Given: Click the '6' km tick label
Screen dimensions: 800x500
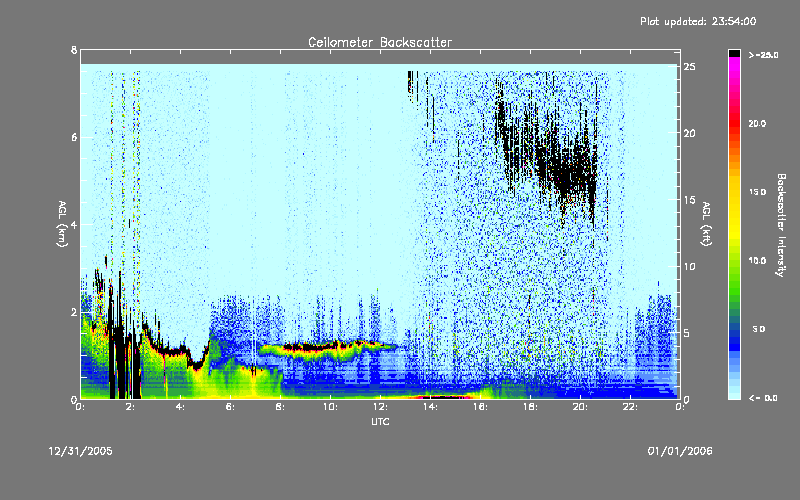Looking at the screenshot, I should (74, 137).
